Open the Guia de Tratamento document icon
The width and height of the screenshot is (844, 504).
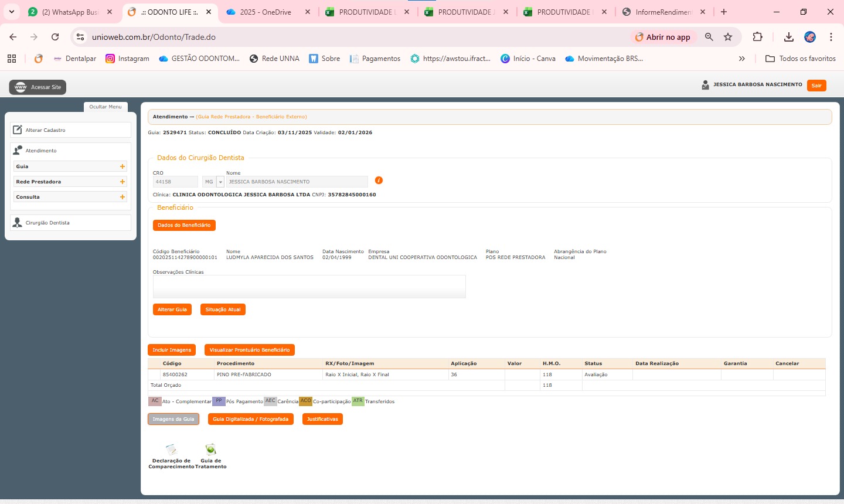[x=210, y=449]
